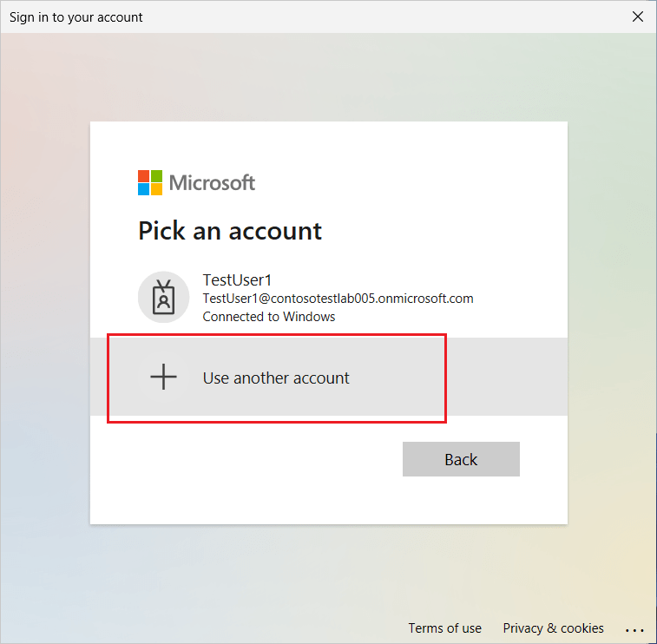This screenshot has width=657, height=644.
Task: Choose Use another account
Action: [329, 377]
